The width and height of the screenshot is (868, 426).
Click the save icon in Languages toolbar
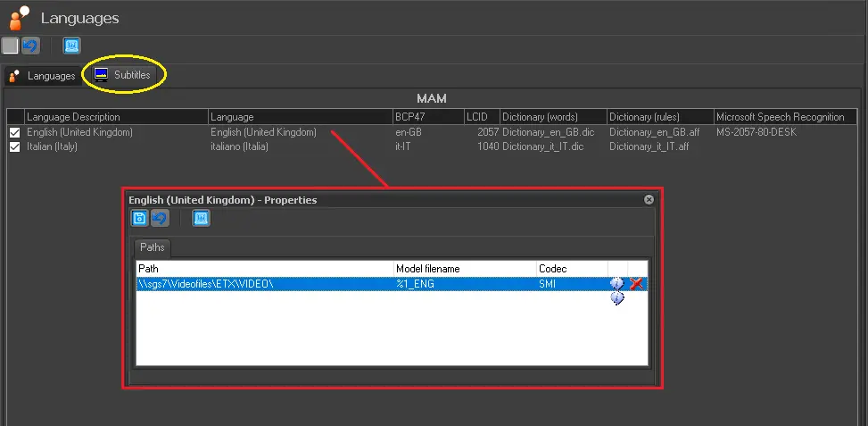10,46
